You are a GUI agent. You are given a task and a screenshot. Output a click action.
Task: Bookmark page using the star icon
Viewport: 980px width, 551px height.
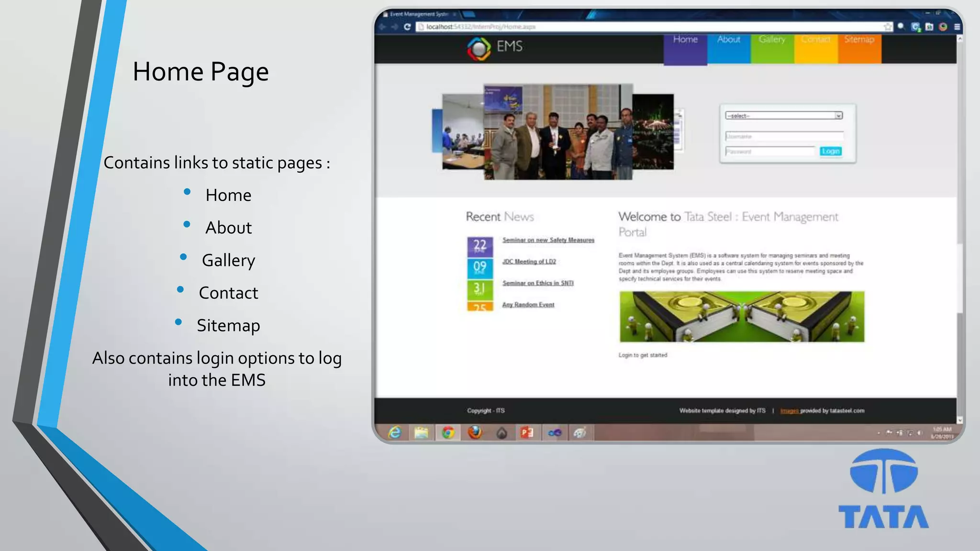tap(888, 27)
